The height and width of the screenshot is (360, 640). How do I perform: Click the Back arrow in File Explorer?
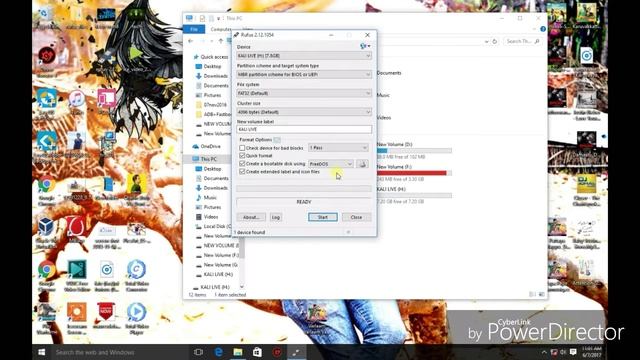(x=191, y=41)
